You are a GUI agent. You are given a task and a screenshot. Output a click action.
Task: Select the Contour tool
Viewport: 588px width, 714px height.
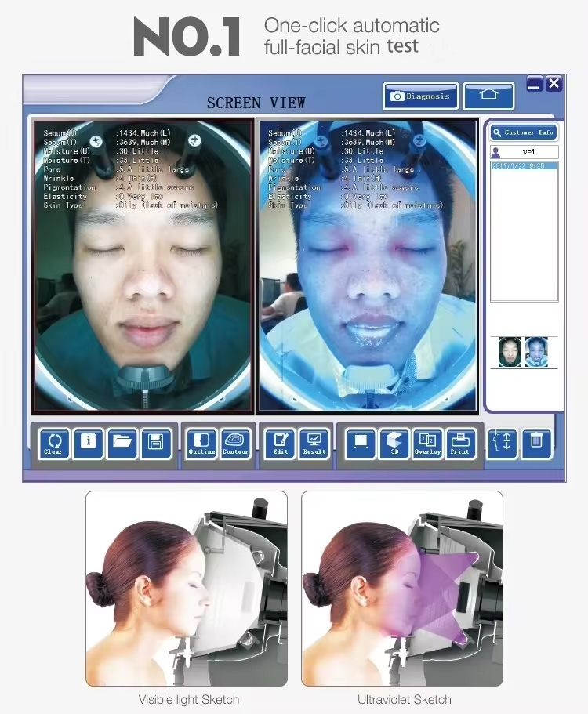(x=235, y=444)
